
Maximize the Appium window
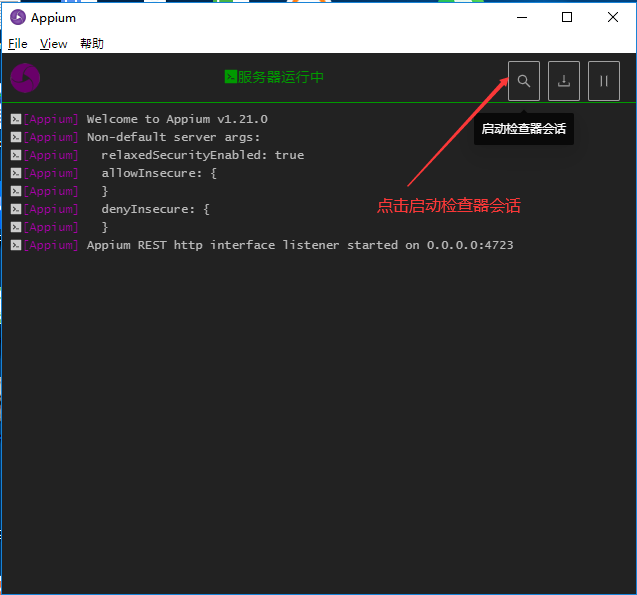click(567, 17)
